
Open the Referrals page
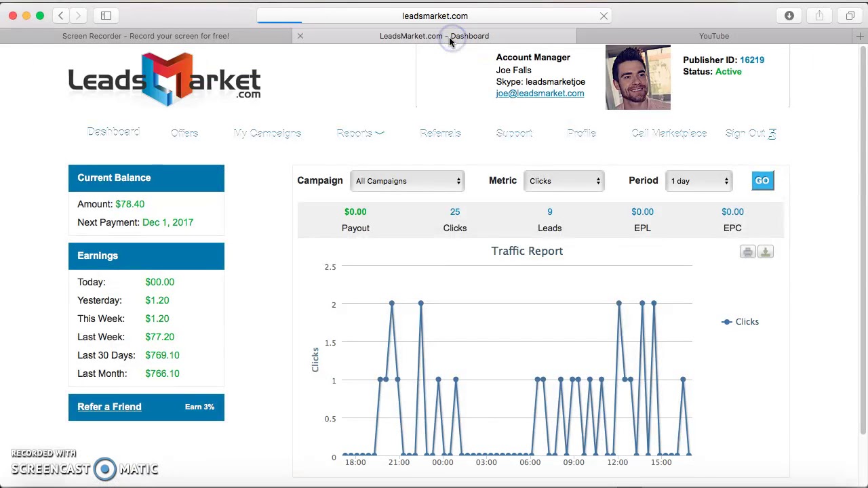point(440,134)
